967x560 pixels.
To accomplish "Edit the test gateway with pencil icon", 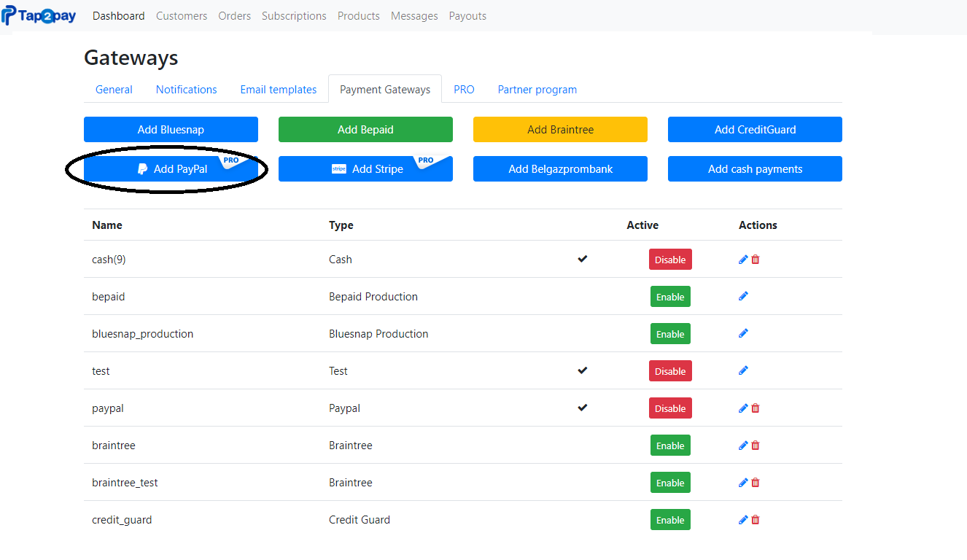I will coord(743,370).
